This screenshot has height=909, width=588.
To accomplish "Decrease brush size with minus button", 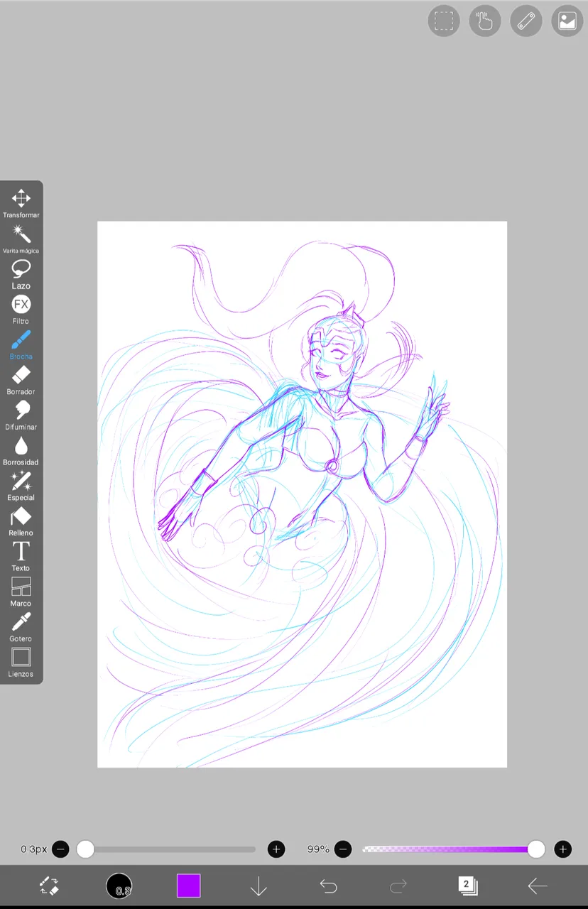I will [x=60, y=849].
